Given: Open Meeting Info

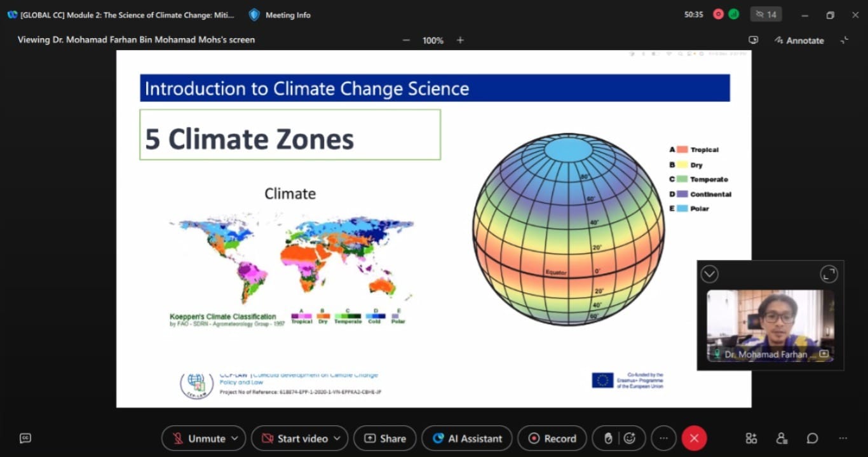Looking at the screenshot, I should (x=280, y=15).
